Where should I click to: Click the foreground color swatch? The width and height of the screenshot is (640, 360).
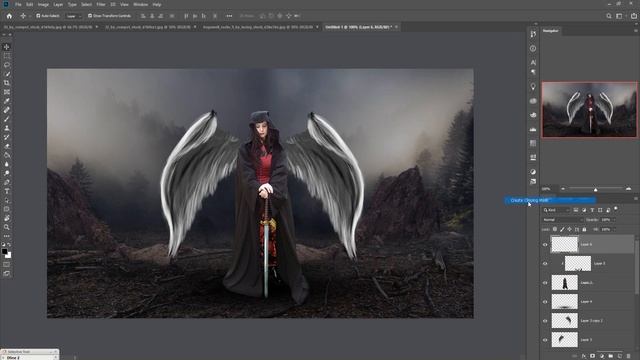tap(4, 251)
